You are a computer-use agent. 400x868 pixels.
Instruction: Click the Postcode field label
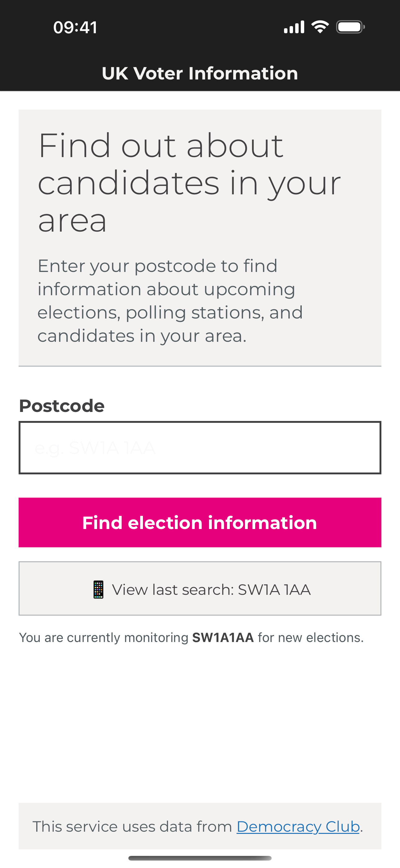(62, 405)
